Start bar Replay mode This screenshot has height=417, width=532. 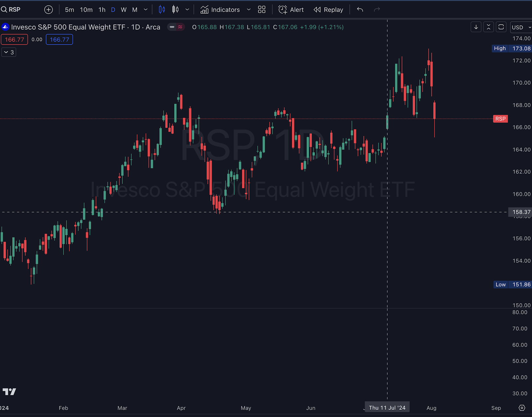[329, 10]
